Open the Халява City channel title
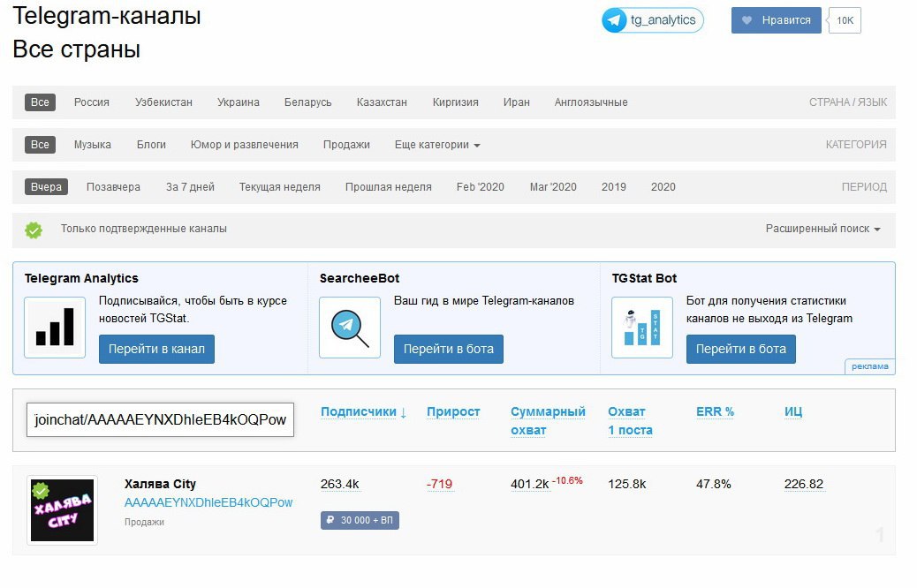This screenshot has height=588, width=917. [160, 484]
